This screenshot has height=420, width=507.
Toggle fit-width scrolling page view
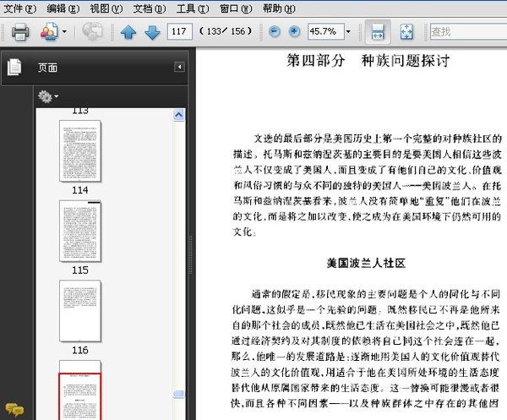[378, 32]
